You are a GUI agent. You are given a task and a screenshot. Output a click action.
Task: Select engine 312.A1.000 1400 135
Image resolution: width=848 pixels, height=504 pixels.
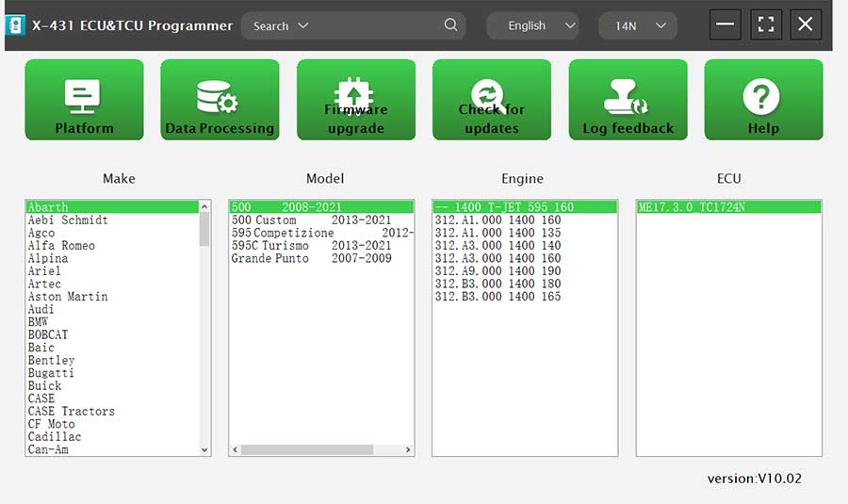click(x=525, y=233)
